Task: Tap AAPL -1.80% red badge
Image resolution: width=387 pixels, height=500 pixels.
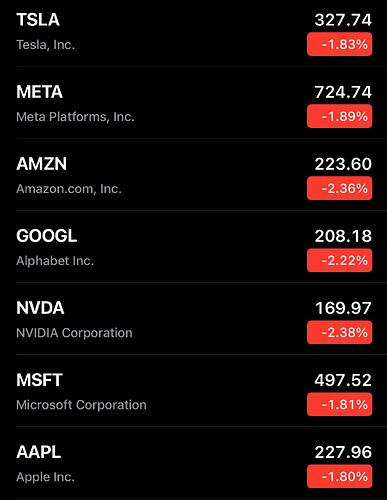Action: (x=339, y=476)
